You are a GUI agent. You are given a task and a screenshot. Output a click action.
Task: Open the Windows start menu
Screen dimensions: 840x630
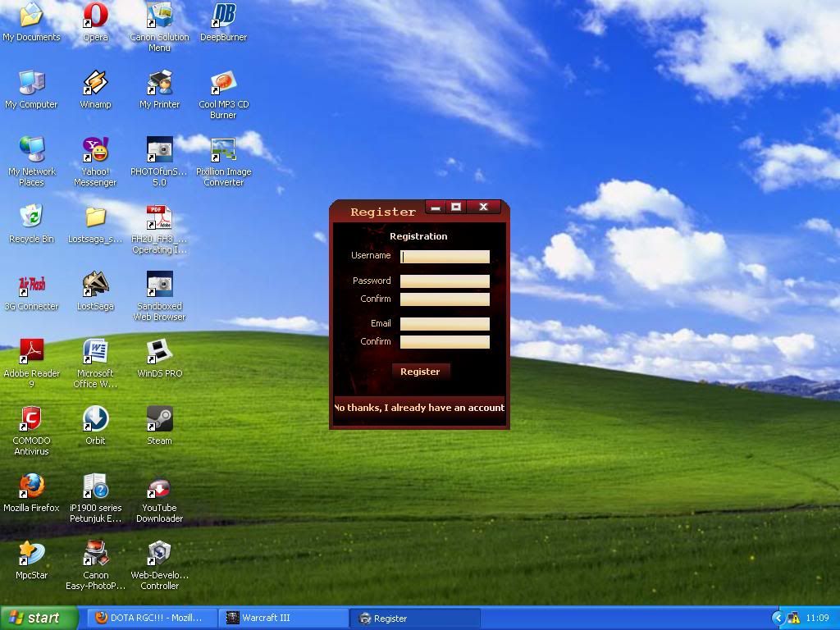pyautogui.click(x=39, y=619)
